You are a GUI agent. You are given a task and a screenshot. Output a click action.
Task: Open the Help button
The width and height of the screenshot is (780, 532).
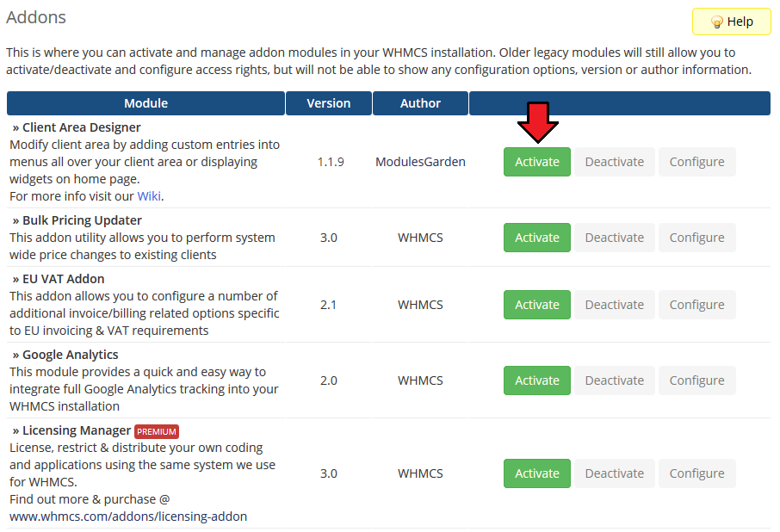(731, 22)
